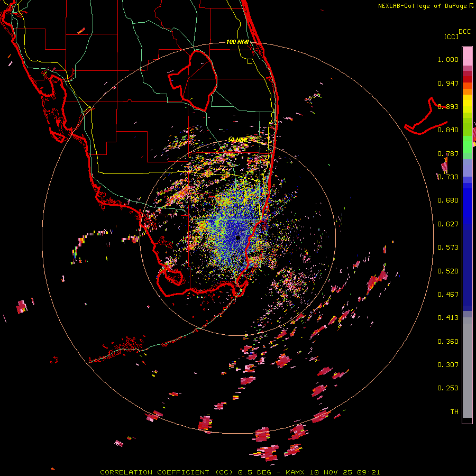This screenshot has height=476, width=476.
Task: Click the 100 NMI range ring label
Action: tap(237, 42)
